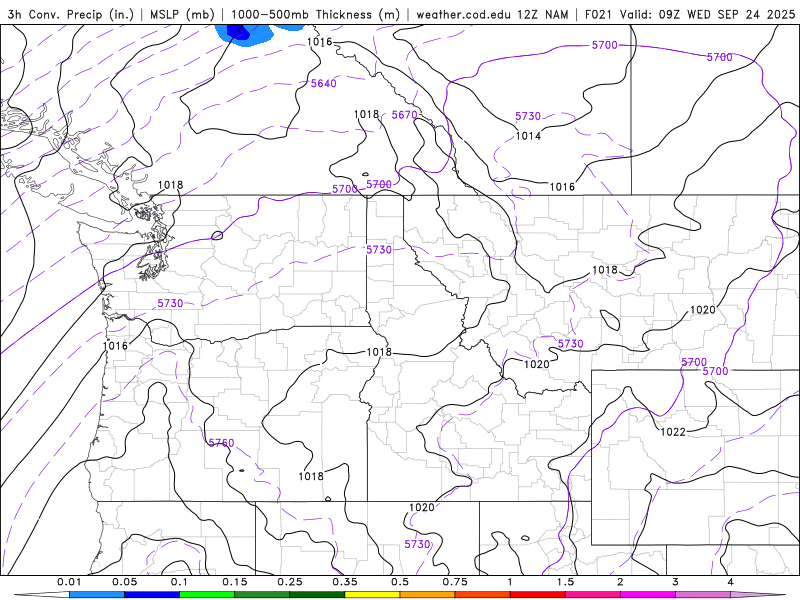Click the legend value '0.05'
The image size is (800, 600).
(124, 582)
